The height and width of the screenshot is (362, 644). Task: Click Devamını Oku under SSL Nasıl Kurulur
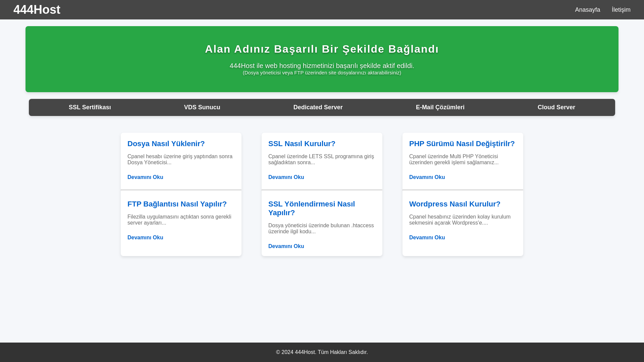click(x=286, y=177)
